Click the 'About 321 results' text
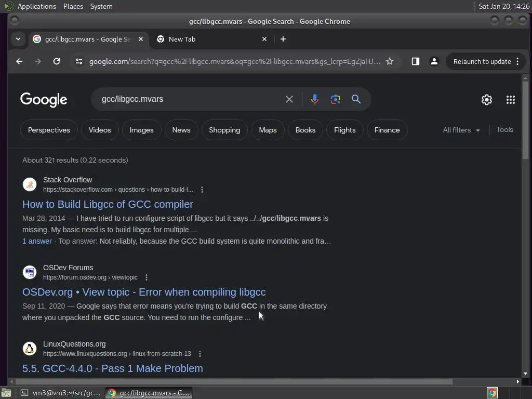This screenshot has width=532, height=399. point(75,160)
